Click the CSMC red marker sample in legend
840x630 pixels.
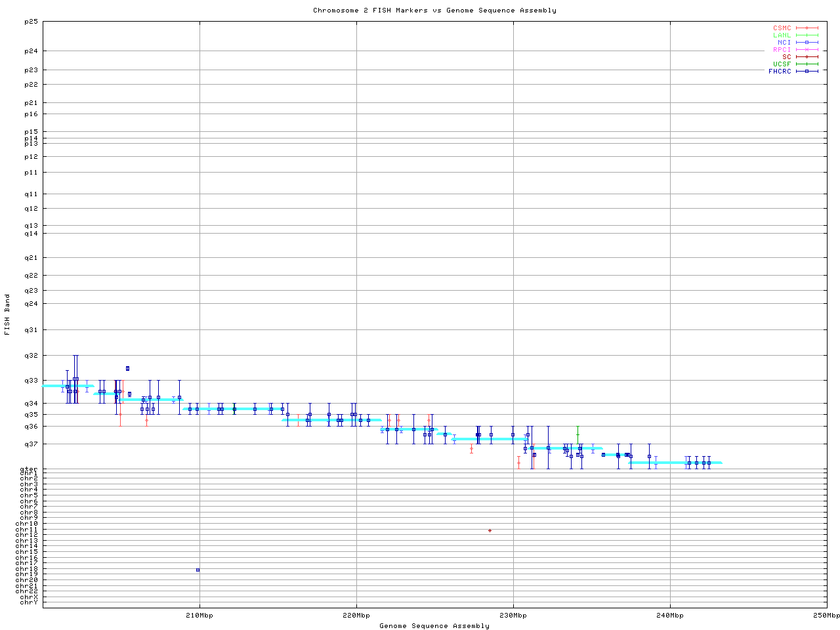807,28
